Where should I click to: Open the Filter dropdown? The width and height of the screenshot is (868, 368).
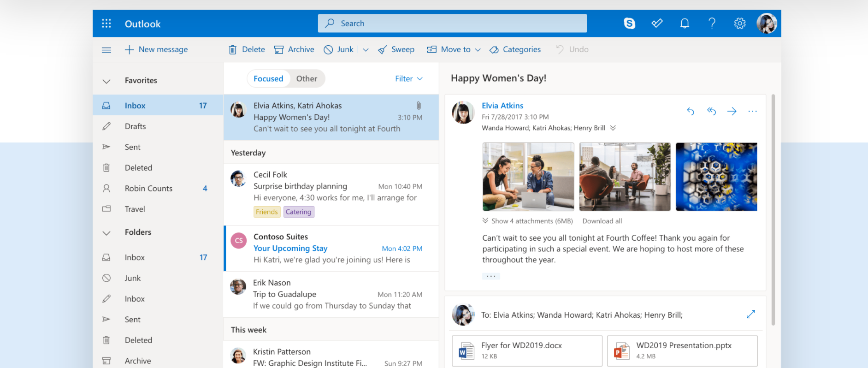[x=409, y=78]
